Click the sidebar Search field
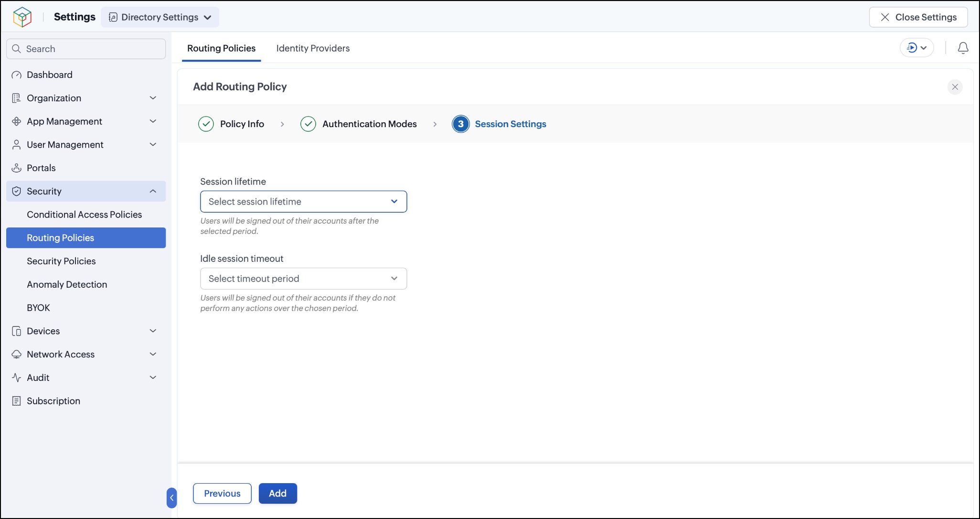Screen dimensions: 980x519 click(x=86, y=49)
